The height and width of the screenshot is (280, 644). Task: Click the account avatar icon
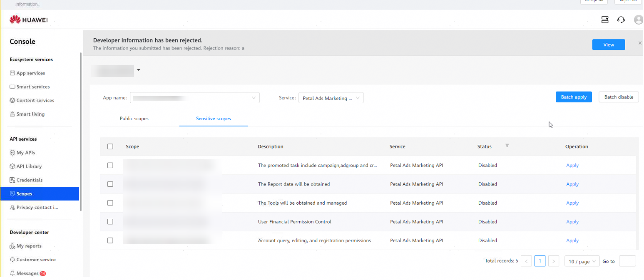(638, 20)
